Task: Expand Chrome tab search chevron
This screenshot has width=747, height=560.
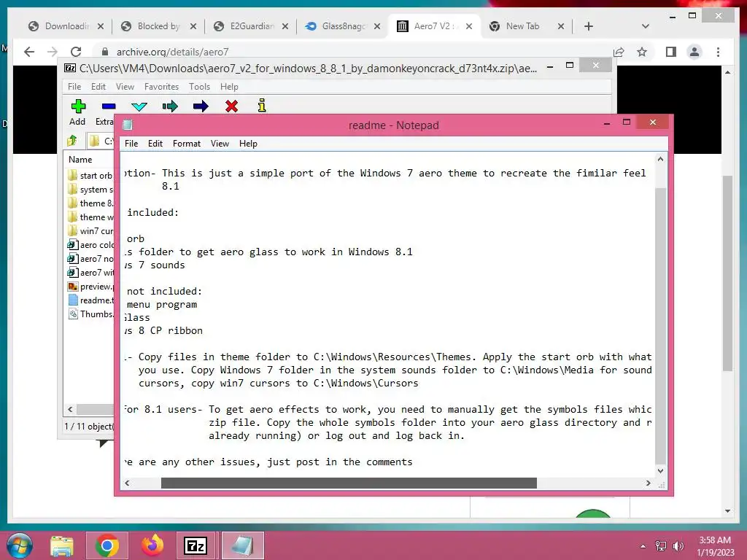Action: 645,26
